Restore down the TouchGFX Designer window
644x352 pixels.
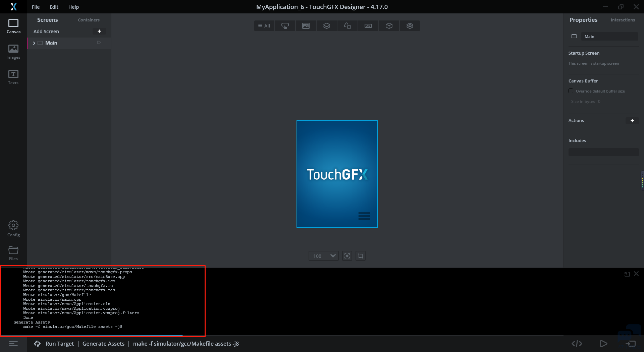tap(621, 7)
